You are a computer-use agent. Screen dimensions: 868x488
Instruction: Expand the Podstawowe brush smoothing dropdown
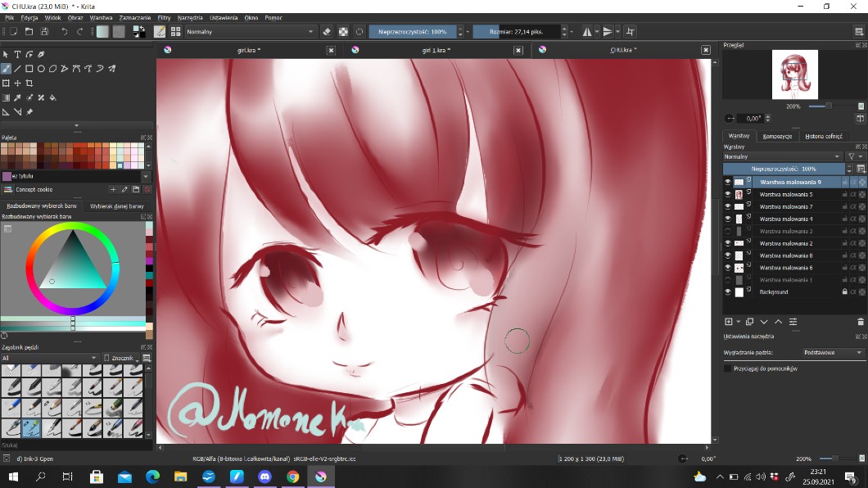coord(833,353)
